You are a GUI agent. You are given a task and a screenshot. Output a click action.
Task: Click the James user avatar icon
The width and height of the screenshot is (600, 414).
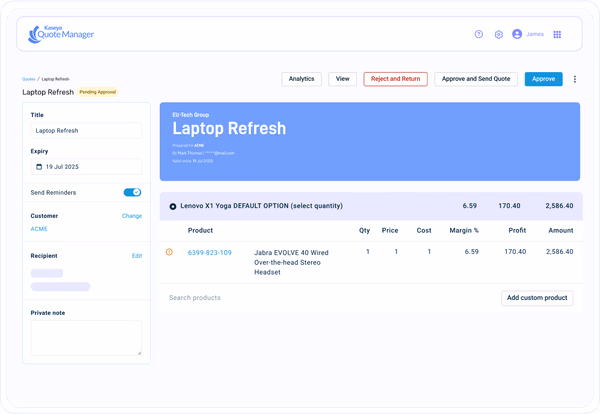coord(517,34)
